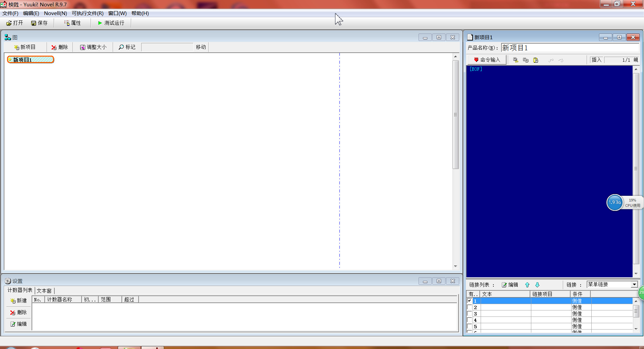644x349 pixels.
Task: Click the cut icon in 新项目1 toolbar
Action: point(516,60)
